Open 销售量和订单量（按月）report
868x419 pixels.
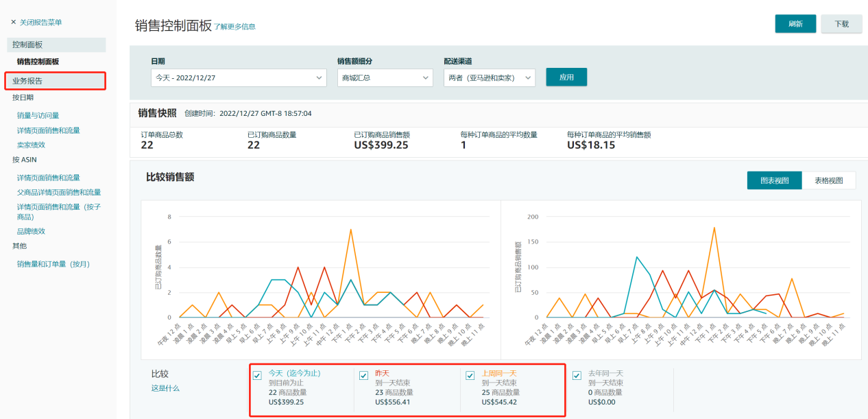(x=53, y=264)
